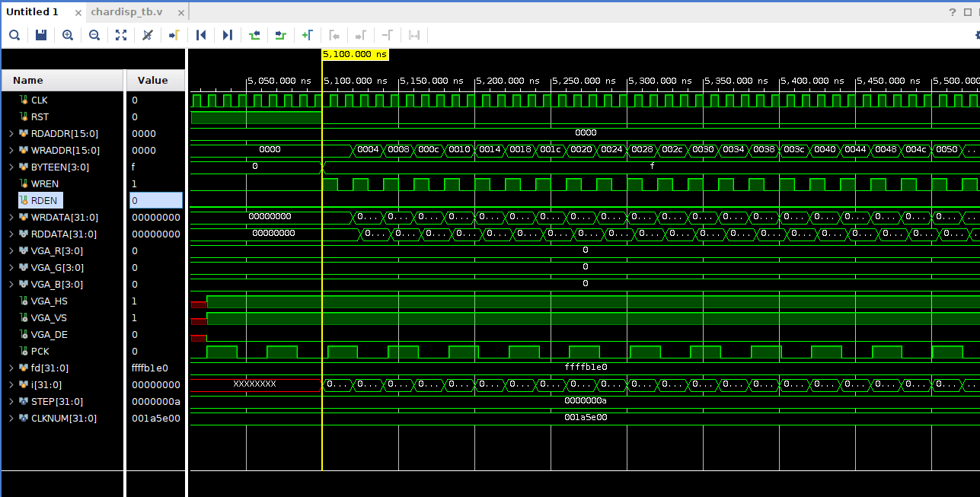Screen dimensions: 980x497
Task: Go to the last simulation time
Action: click(x=228, y=35)
